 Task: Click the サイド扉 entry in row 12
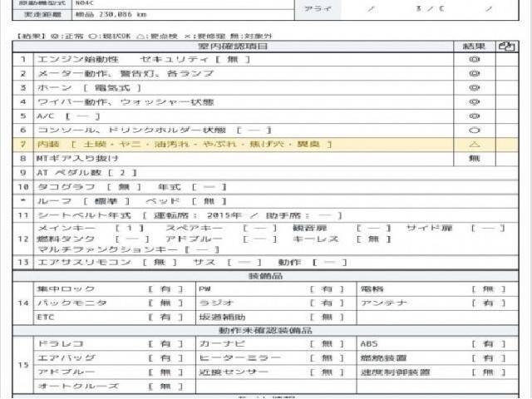[456, 228]
